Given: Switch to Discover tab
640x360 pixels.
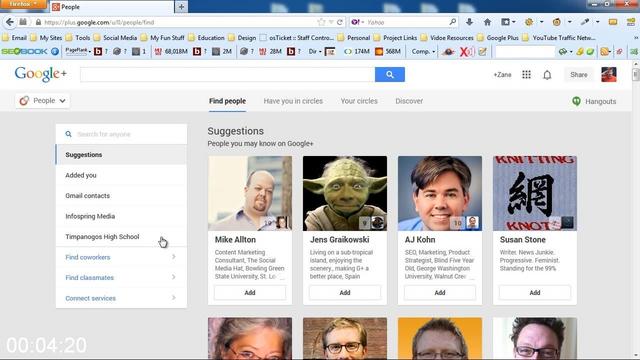Looking at the screenshot, I should tap(409, 101).
